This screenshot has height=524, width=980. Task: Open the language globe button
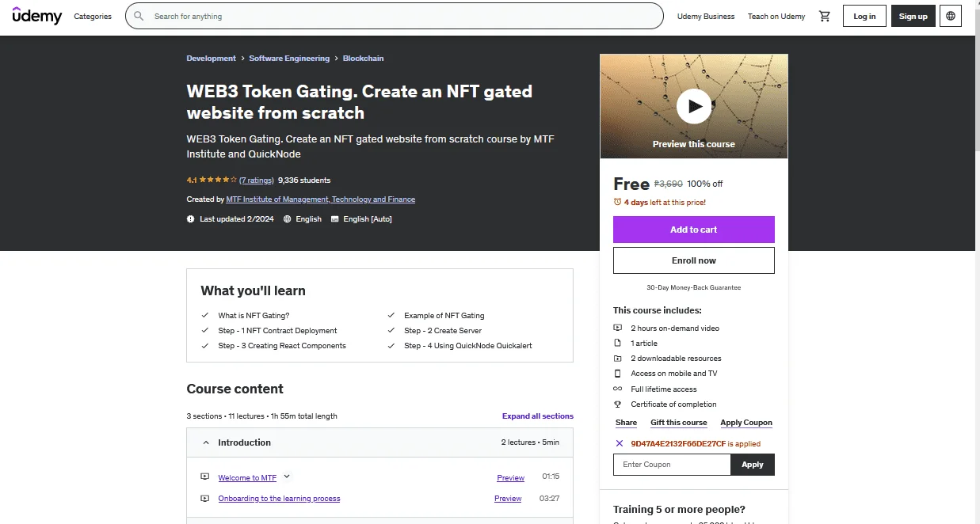pyautogui.click(x=951, y=16)
